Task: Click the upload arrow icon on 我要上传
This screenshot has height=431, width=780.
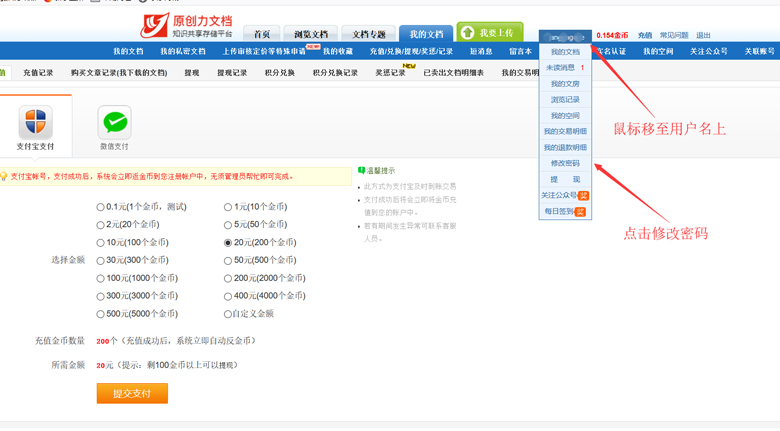Action: coord(467,33)
